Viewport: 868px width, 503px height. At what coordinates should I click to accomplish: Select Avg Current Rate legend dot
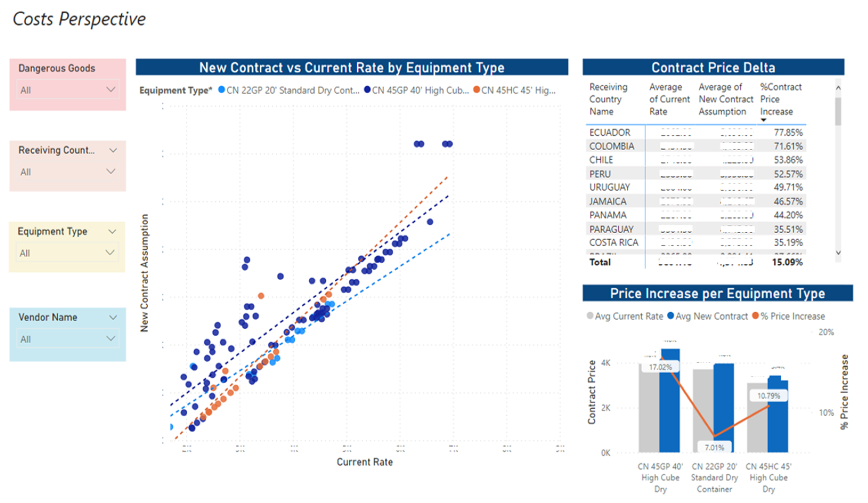(x=590, y=316)
